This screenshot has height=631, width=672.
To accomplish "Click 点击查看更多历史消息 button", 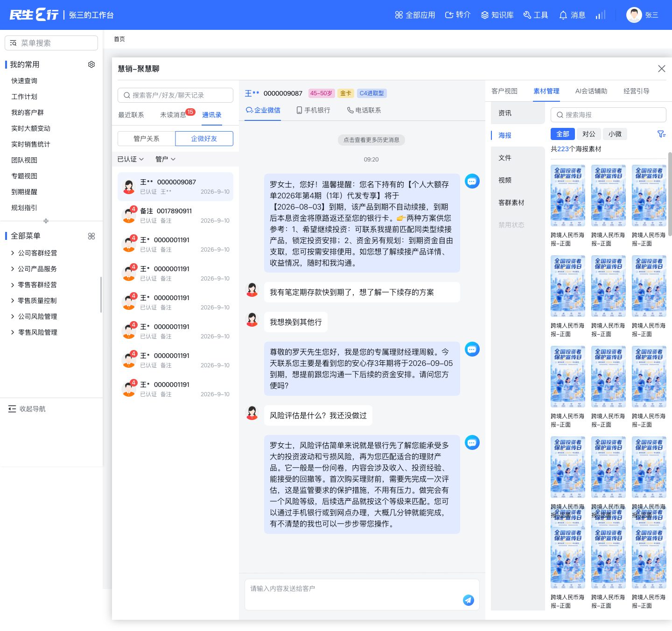I will (371, 140).
